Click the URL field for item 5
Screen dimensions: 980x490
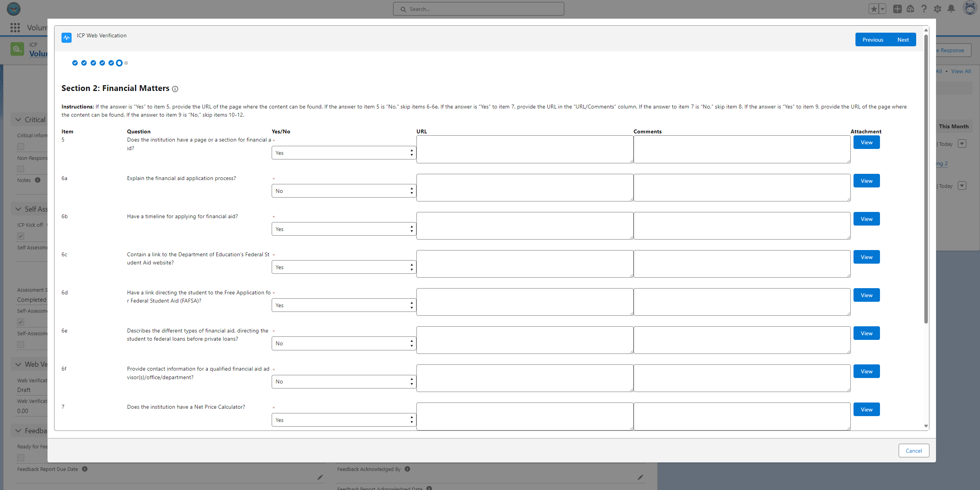tap(524, 149)
